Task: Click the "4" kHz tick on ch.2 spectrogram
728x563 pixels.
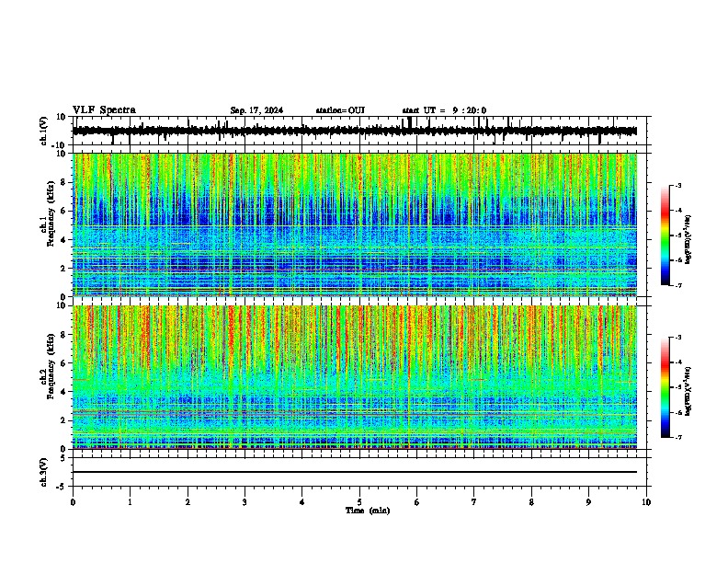Action: [x=64, y=392]
